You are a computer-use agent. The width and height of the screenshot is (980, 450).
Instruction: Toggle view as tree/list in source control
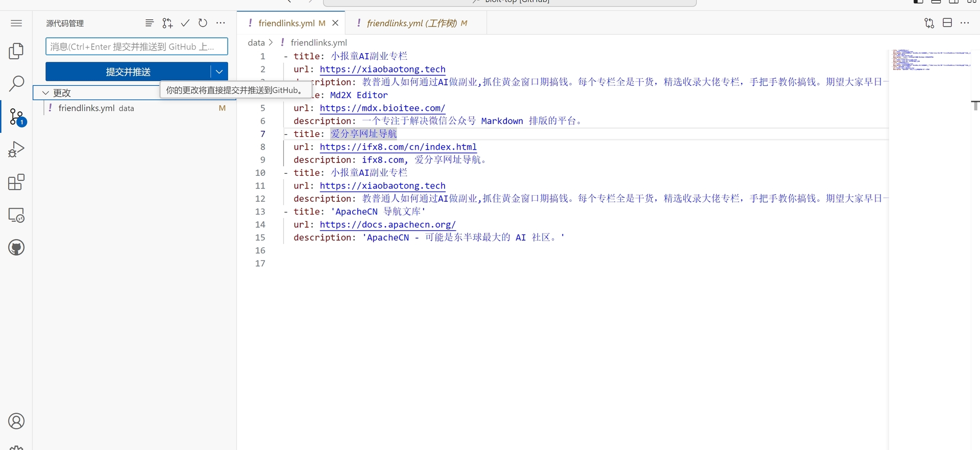149,23
